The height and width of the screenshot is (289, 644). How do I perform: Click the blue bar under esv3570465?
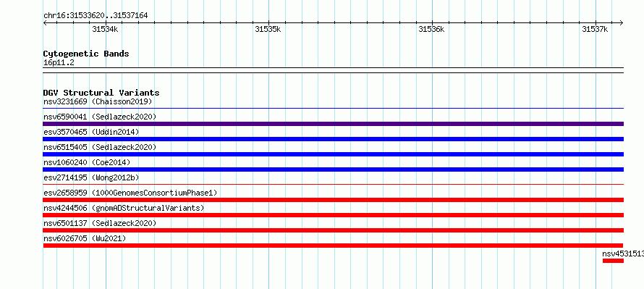[x=334, y=139]
